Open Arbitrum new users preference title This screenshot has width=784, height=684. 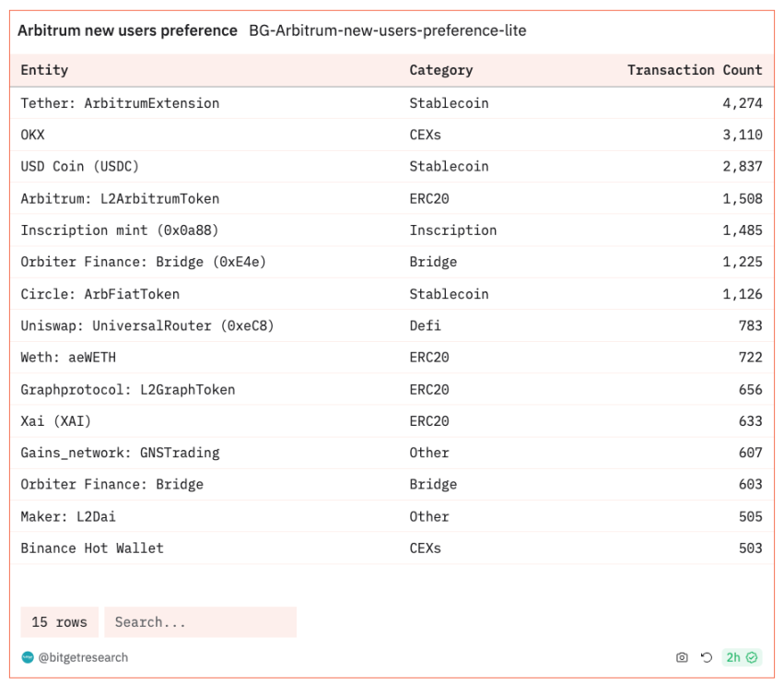coord(127,30)
